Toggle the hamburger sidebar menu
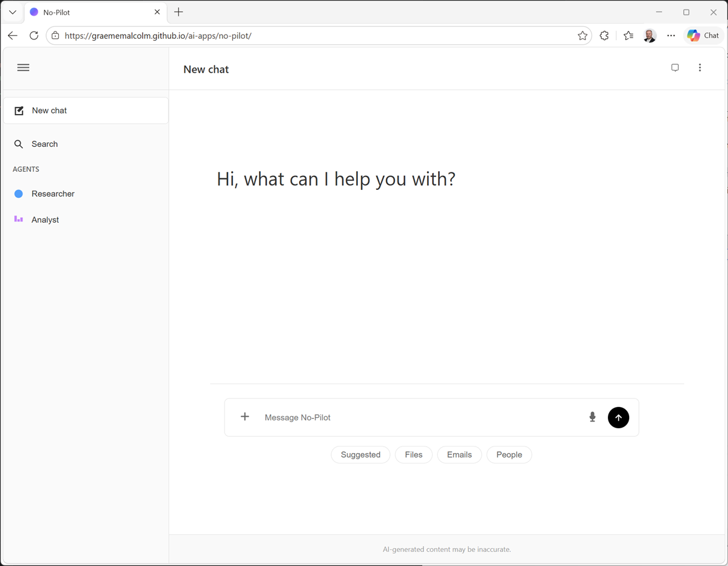This screenshot has width=728, height=566. point(23,67)
